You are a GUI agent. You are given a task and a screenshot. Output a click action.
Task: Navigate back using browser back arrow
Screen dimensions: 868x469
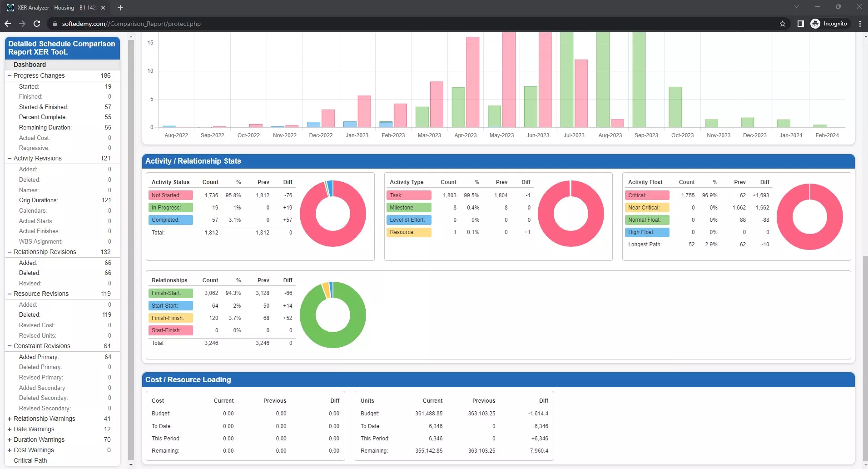point(8,24)
